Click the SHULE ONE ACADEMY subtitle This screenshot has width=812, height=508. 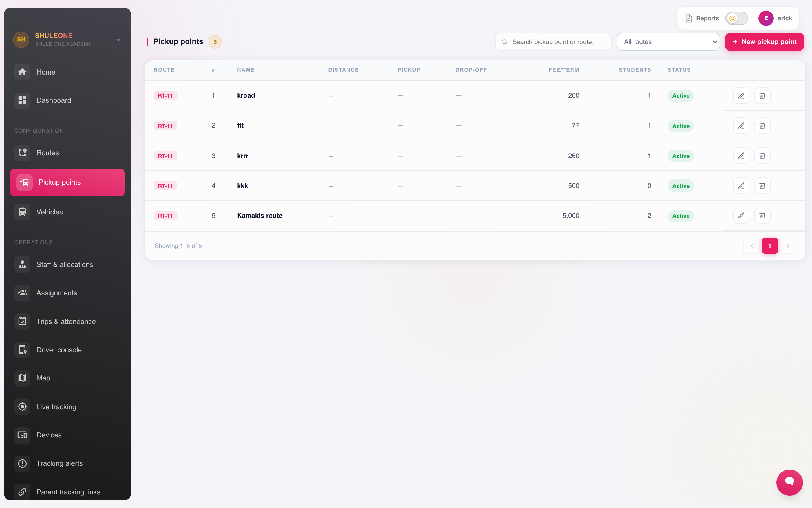pyautogui.click(x=63, y=44)
